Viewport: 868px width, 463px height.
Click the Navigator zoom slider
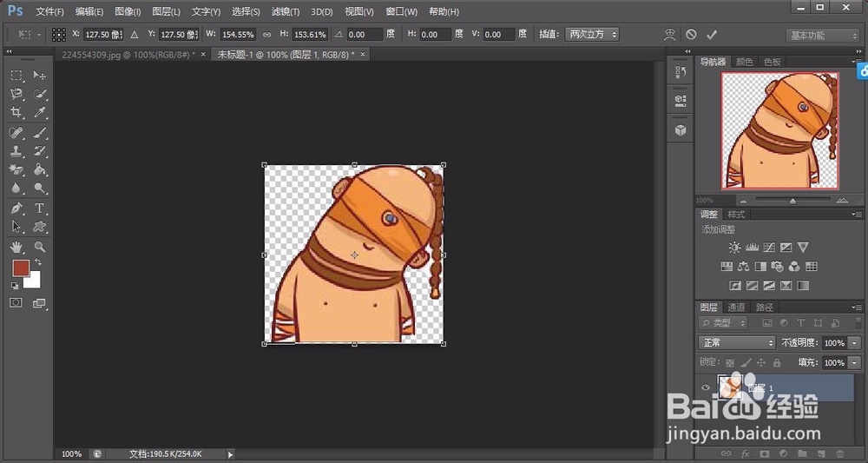click(x=792, y=201)
